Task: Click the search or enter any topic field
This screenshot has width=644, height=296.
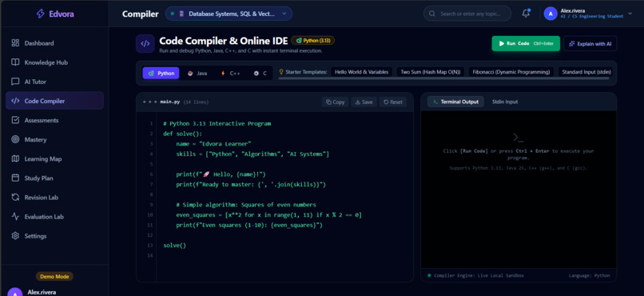Action: (x=467, y=14)
